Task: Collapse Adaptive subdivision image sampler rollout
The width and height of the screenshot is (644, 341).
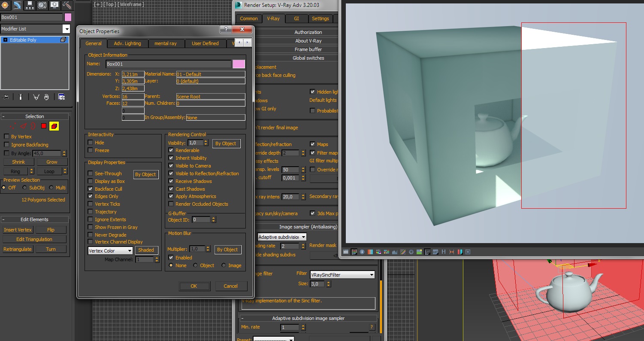Action: (x=308, y=318)
